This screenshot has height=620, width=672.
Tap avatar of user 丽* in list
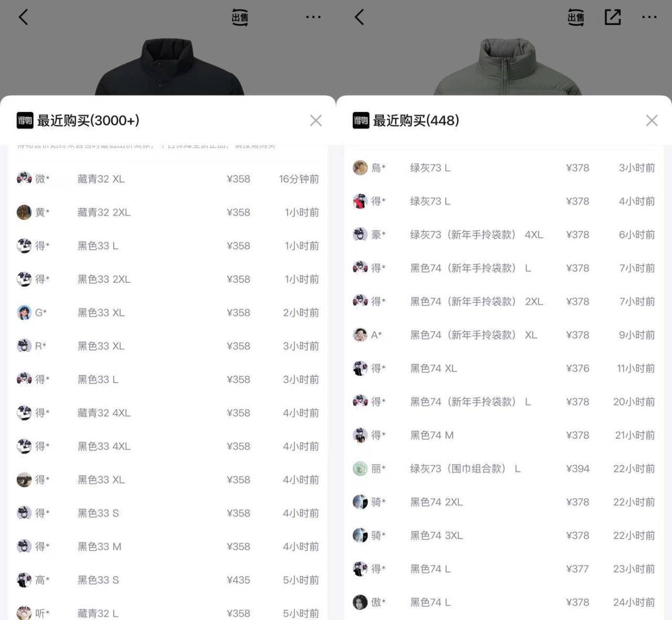(360, 468)
